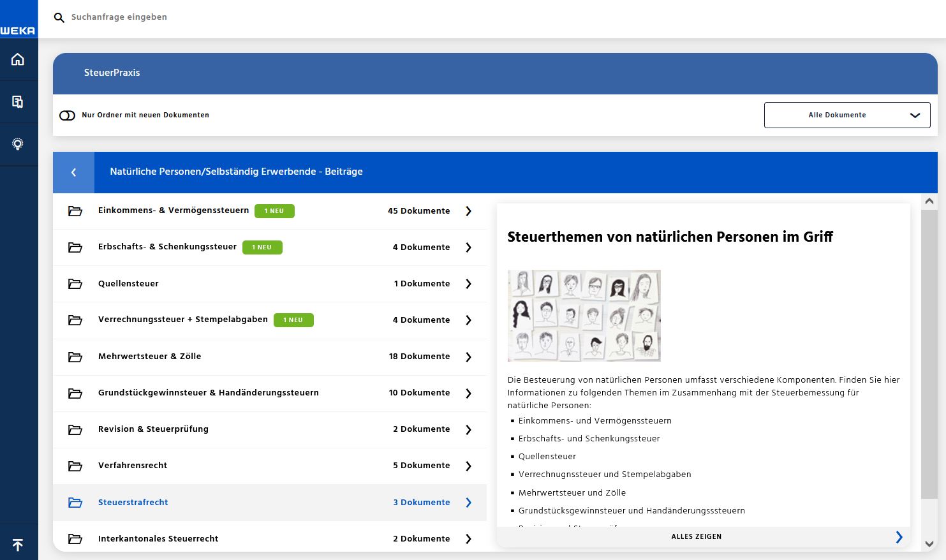The height and width of the screenshot is (560, 946).
Task: Open the Alle Dokumente dropdown
Action: [846, 115]
